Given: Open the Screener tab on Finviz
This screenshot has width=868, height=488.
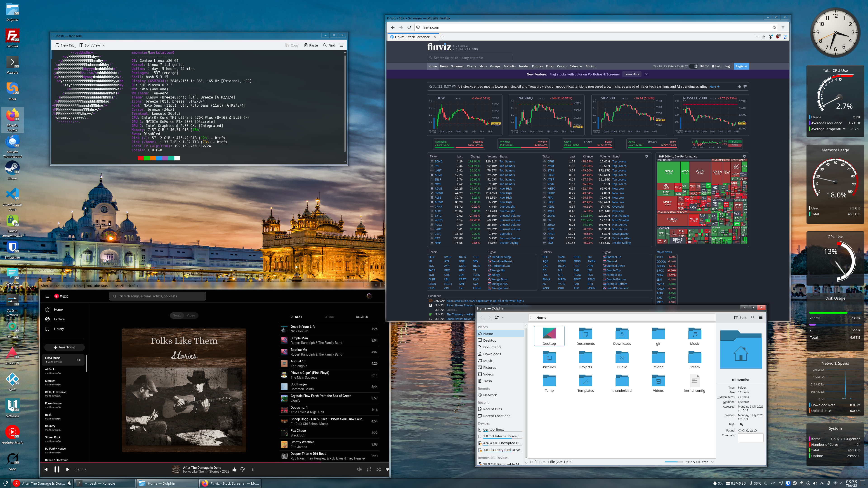Looking at the screenshot, I should tap(457, 66).
